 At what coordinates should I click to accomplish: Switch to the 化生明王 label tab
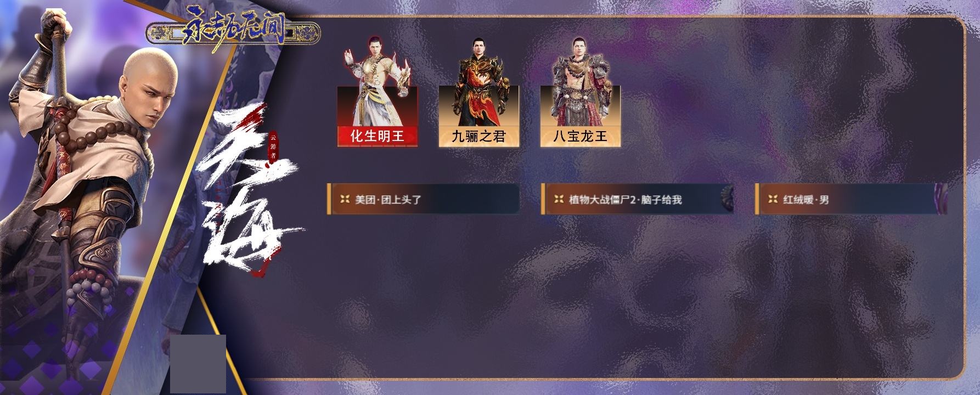click(378, 137)
